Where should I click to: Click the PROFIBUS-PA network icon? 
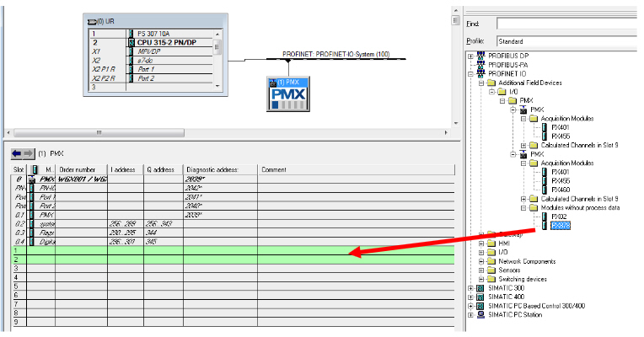pyautogui.click(x=480, y=65)
